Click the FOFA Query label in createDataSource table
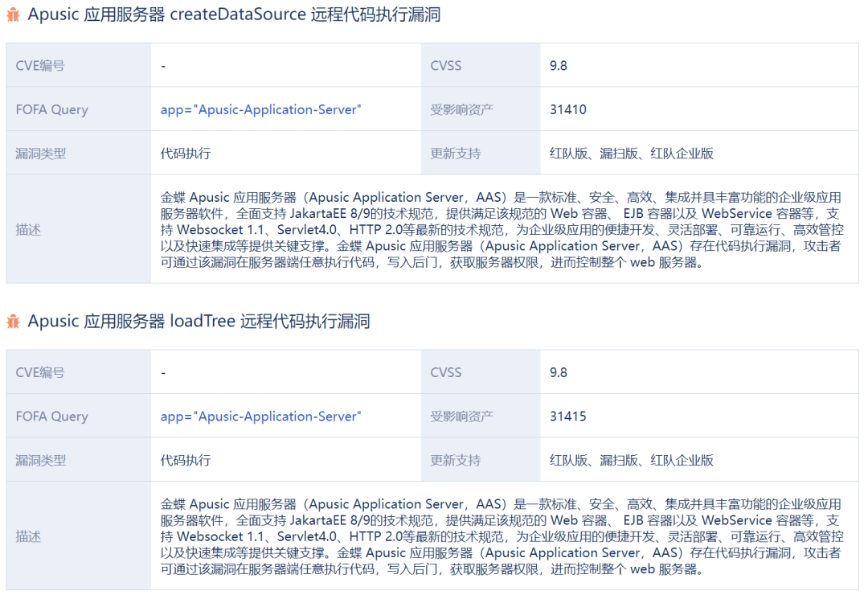868x595 pixels. pos(52,109)
